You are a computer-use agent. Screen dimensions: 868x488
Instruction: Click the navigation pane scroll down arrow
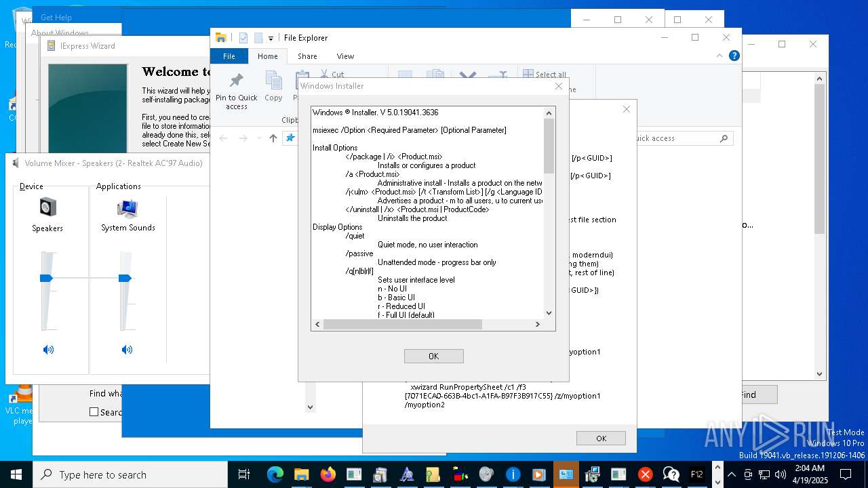[311, 407]
